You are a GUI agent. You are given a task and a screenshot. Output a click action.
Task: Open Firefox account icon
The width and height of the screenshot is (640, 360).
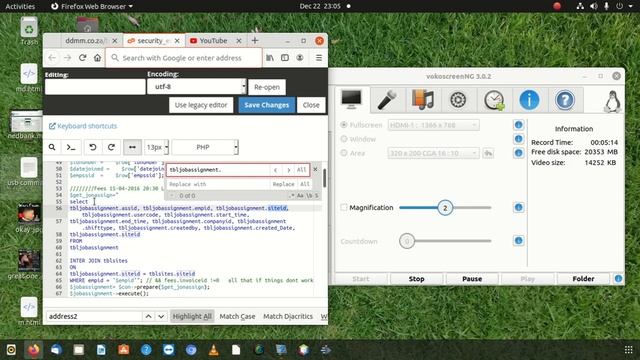300,58
